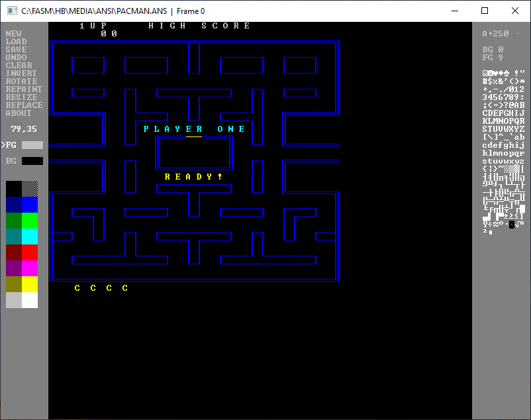The height and width of the screenshot is (420, 531).
Task: Open the RESIZE option
Action: point(21,97)
